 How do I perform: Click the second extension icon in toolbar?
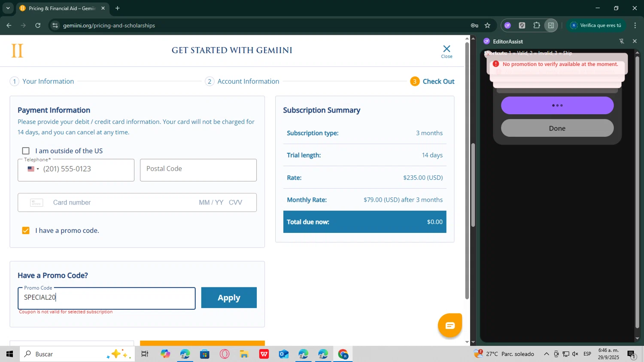pyautogui.click(x=522, y=25)
